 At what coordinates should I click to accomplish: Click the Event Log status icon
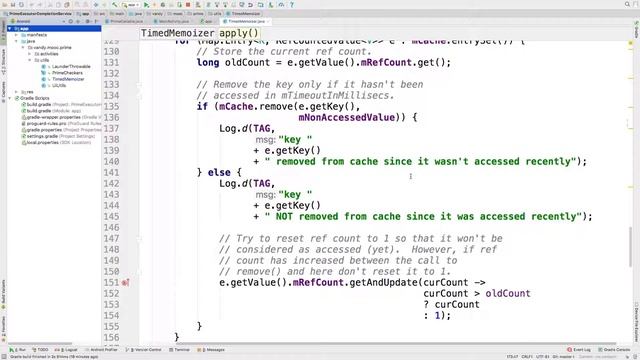tap(578, 350)
